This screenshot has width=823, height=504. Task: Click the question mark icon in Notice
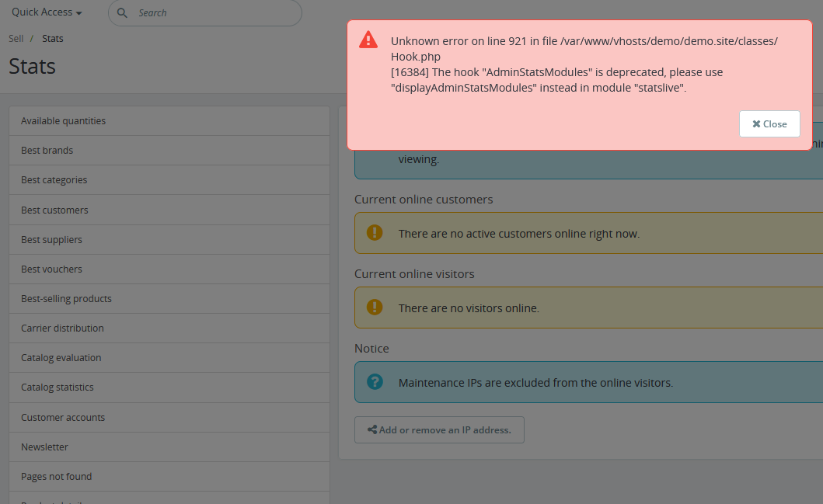375,382
